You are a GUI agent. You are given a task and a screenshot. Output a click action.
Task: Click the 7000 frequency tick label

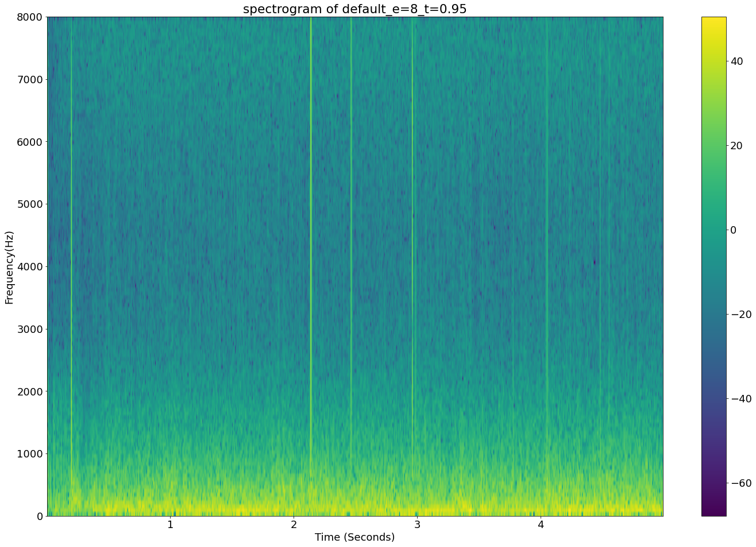pos(31,79)
